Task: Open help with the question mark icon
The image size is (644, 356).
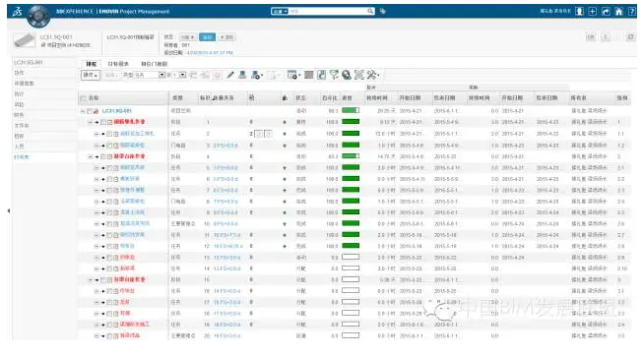Action: click(632, 12)
